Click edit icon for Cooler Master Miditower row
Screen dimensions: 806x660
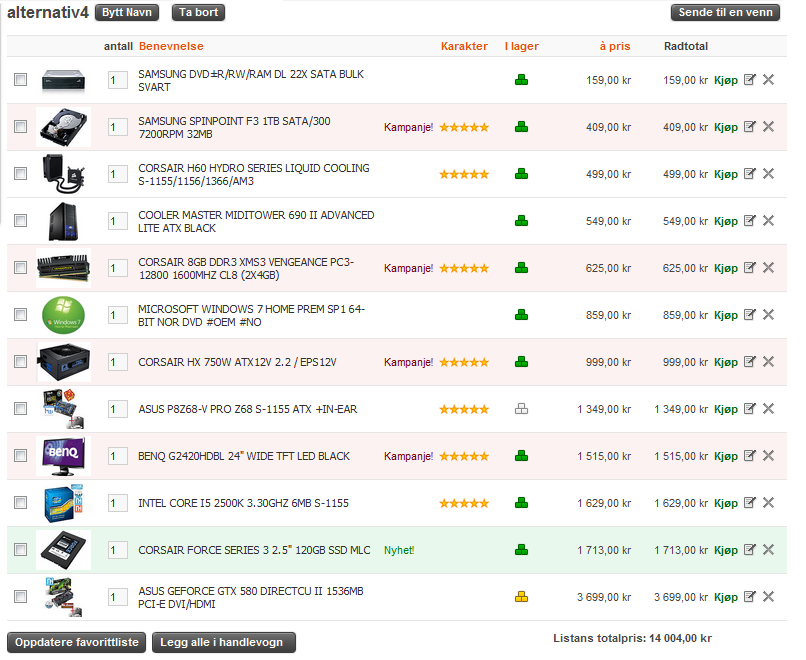point(749,221)
